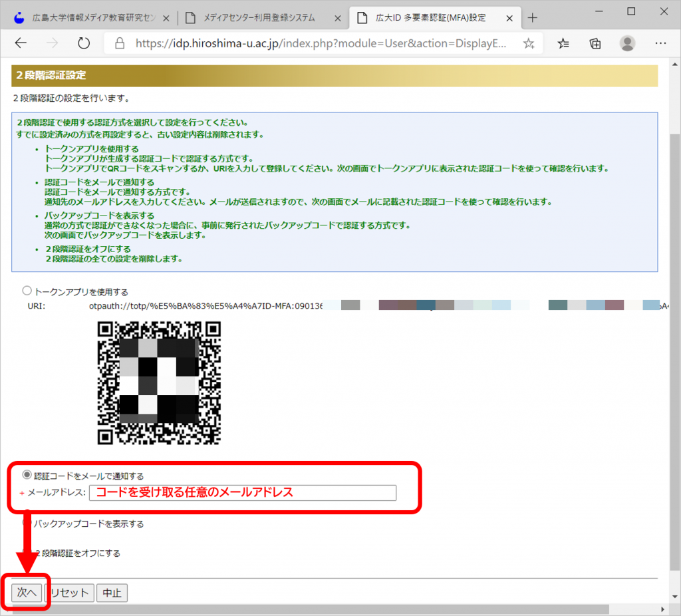This screenshot has width=681, height=616.
Task: Select the 認証コードをメールで通知する radio button
Action: pyautogui.click(x=27, y=475)
